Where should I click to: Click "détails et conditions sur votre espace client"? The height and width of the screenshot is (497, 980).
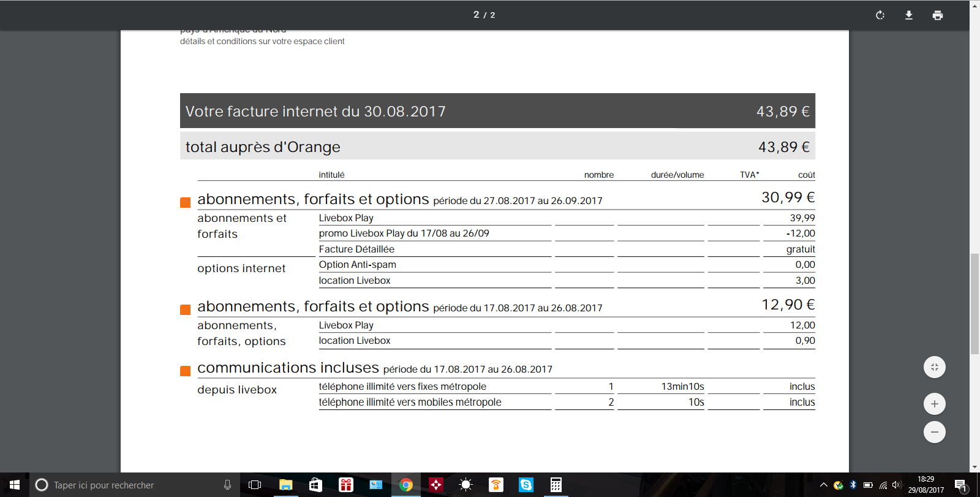point(262,42)
